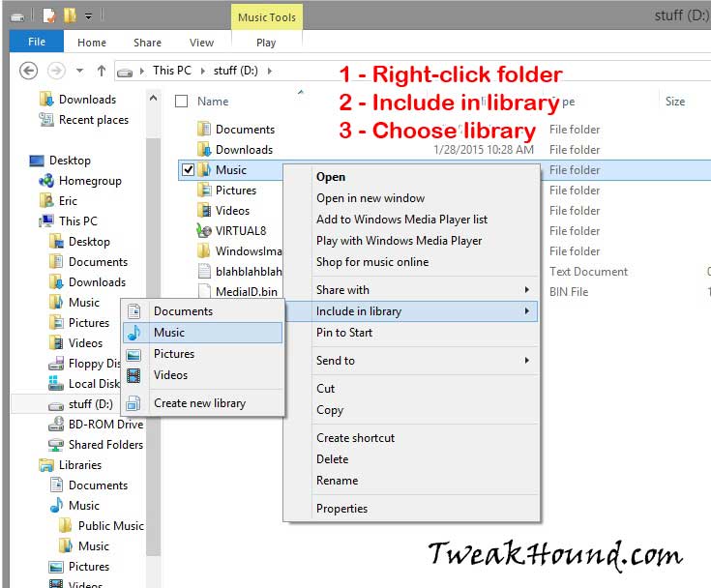Screen dimensions: 711x588
Task: Select the BD-ROM Drive icon
Action: (x=56, y=424)
